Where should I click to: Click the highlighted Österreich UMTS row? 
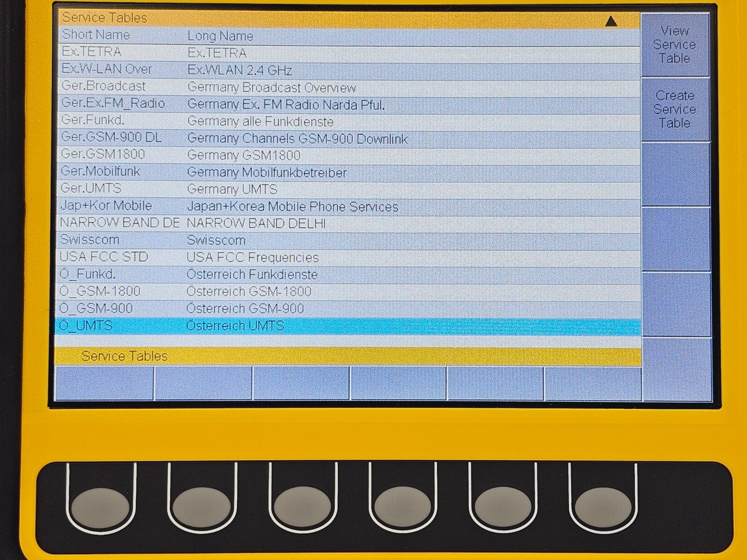235,326
